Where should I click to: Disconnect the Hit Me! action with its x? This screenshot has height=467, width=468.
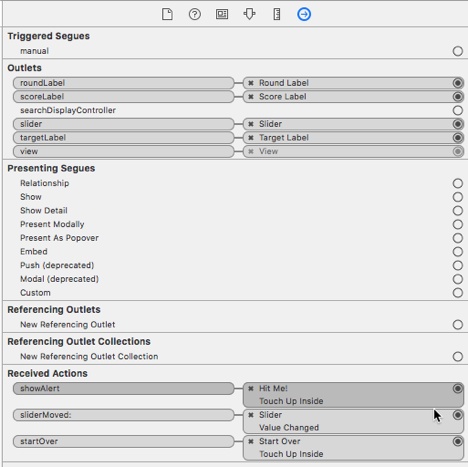tap(251, 388)
